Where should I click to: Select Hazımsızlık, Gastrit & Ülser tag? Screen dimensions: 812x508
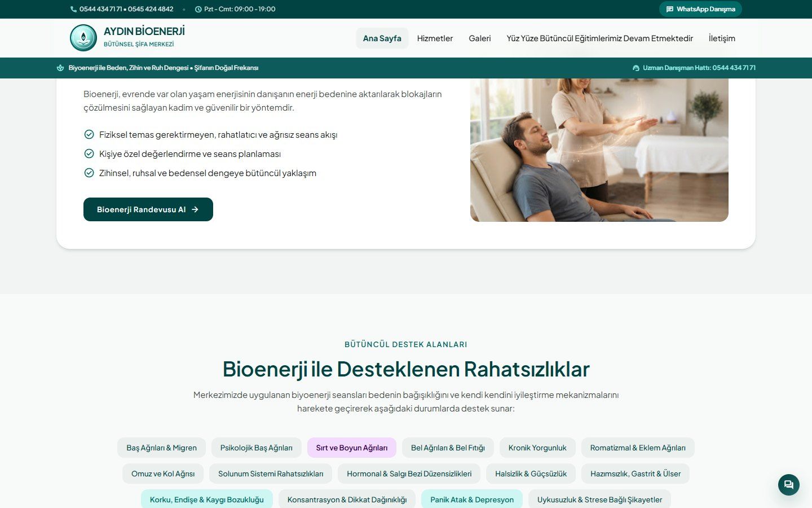click(x=636, y=474)
